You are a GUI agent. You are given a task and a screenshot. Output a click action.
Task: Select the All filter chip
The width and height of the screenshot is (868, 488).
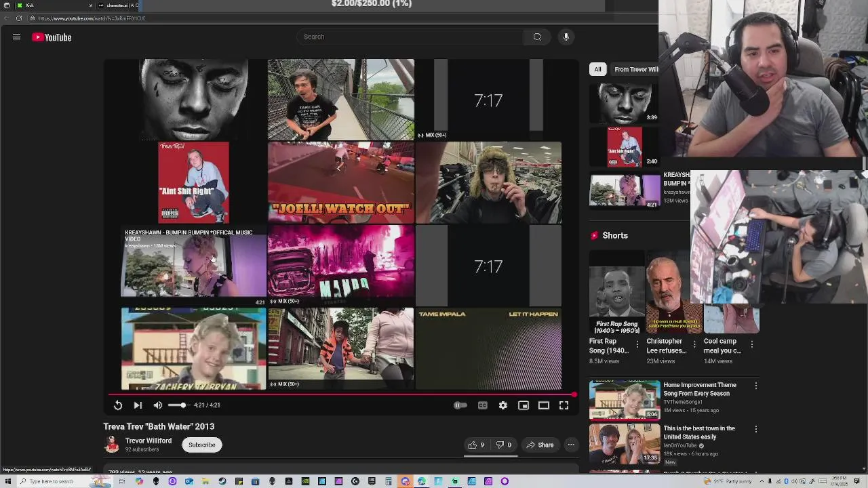point(597,69)
